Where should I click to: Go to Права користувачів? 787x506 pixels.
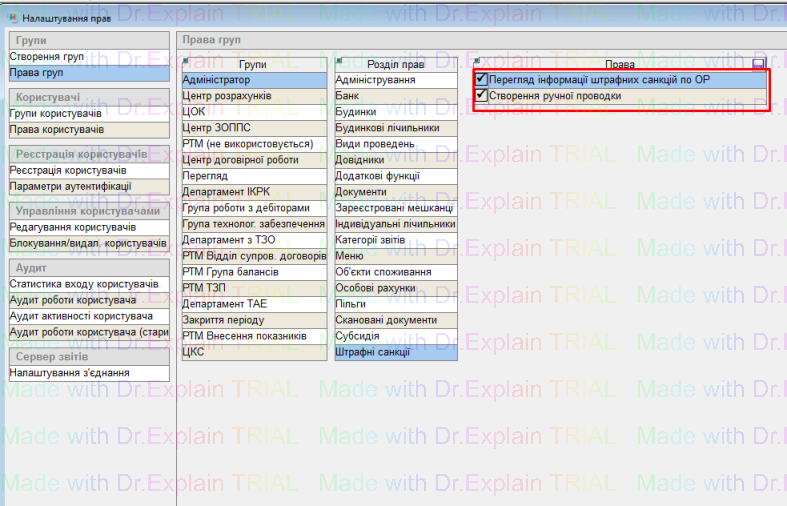coord(56,129)
